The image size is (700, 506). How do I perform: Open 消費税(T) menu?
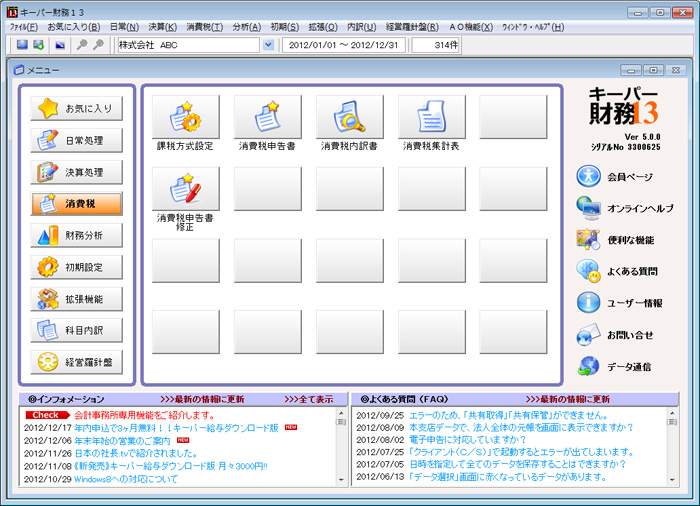coord(205,27)
